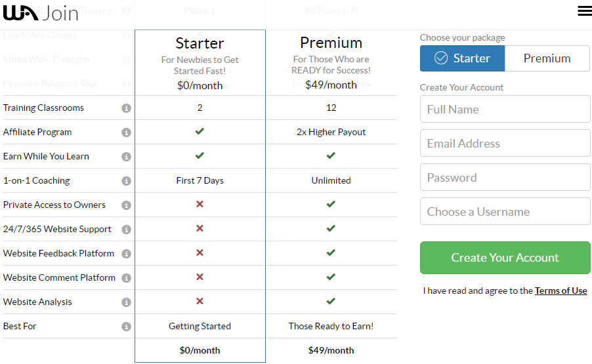592x364 pixels.
Task: Show info for Website Comment Platform
Action: point(126,278)
